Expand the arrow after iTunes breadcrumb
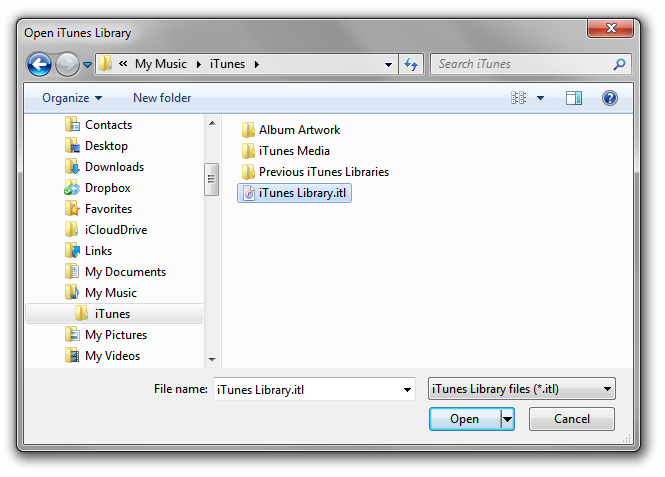 [257, 64]
